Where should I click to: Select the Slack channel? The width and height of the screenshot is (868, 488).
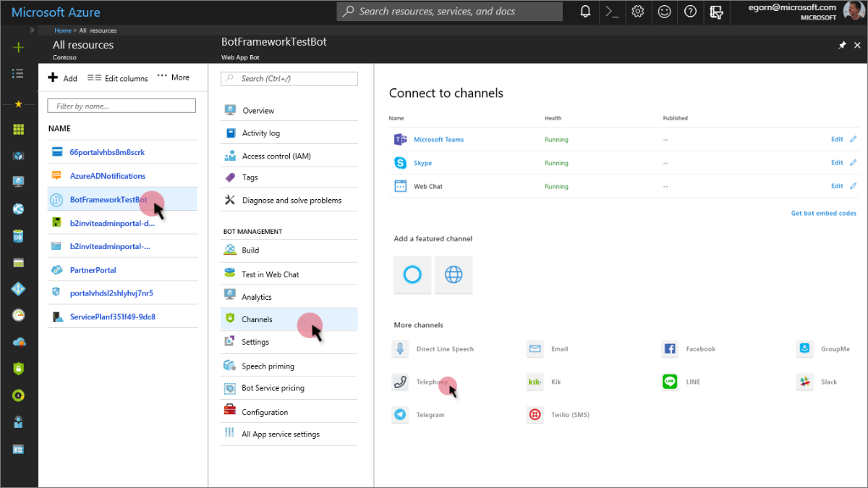pyautogui.click(x=817, y=382)
